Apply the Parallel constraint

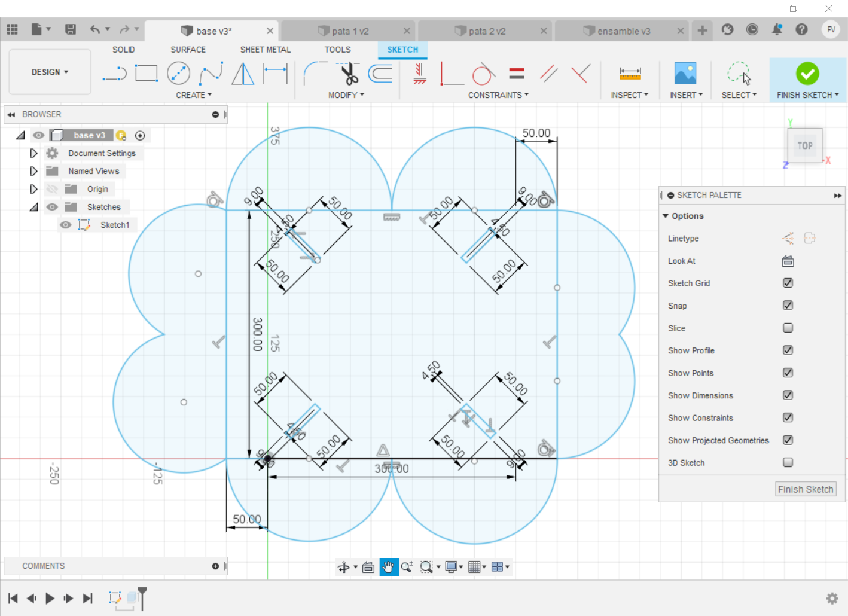tap(548, 74)
